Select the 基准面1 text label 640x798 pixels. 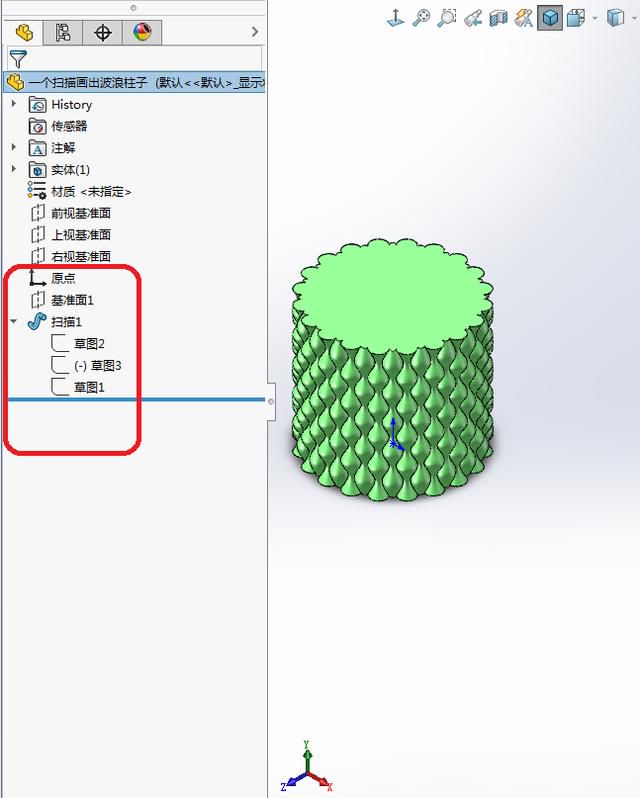tap(72, 300)
